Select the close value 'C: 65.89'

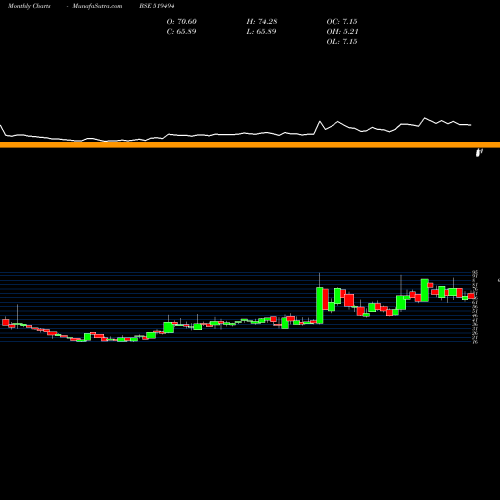[x=181, y=32]
